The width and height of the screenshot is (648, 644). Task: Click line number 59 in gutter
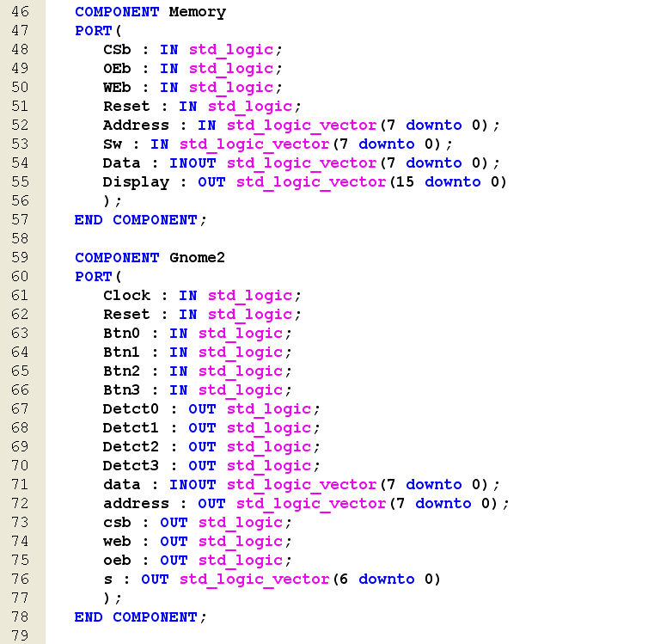pyautogui.click(x=20, y=258)
